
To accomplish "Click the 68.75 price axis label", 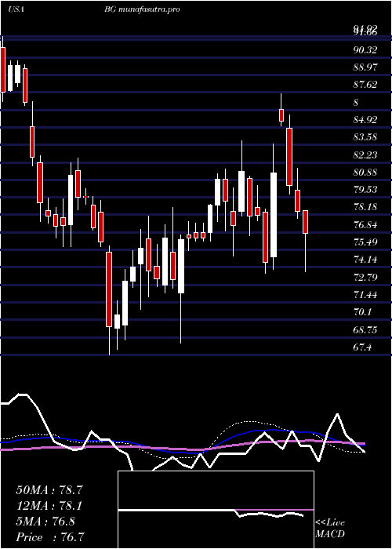I will (365, 330).
